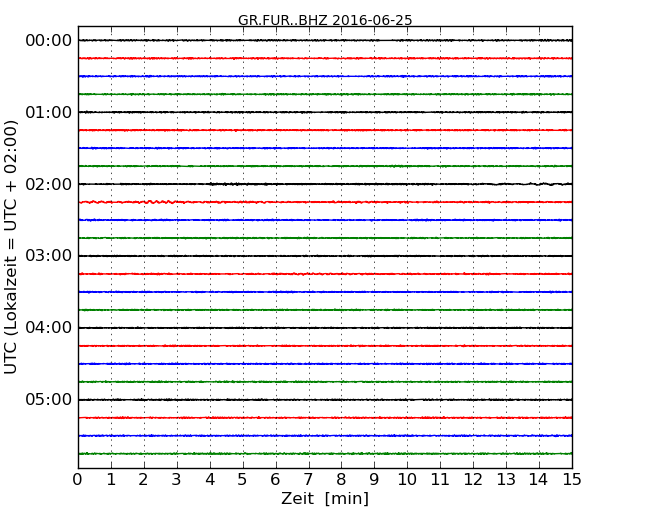Click x-axis tick label 10
Screen dimensions: 650x520
coord(407,479)
